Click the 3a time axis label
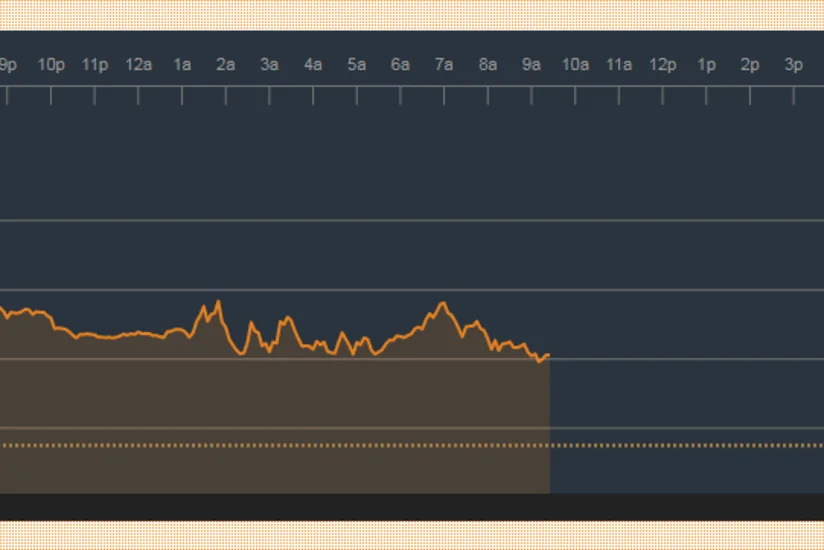The height and width of the screenshot is (550, 824). tap(269, 65)
